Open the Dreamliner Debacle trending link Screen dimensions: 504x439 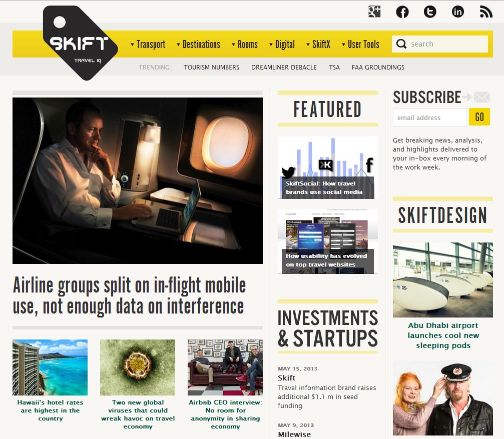[284, 67]
